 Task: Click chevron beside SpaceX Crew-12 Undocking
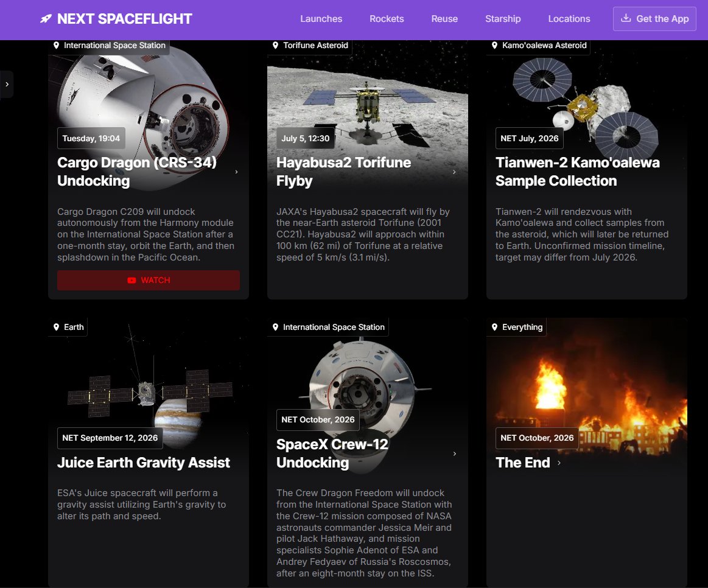pos(454,453)
